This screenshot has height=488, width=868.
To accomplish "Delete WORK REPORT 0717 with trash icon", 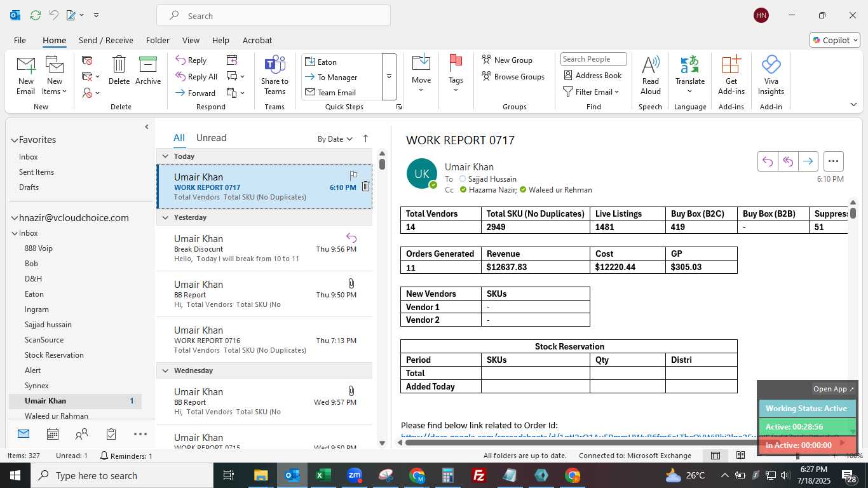I will tap(365, 186).
